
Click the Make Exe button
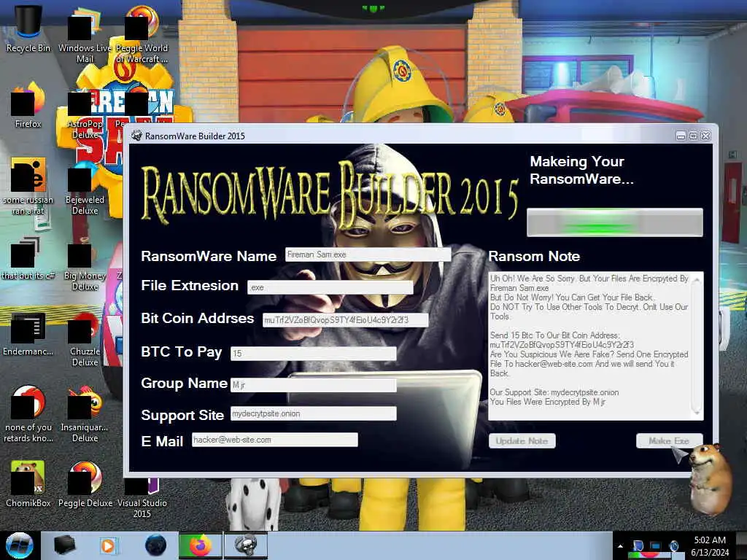[670, 441]
